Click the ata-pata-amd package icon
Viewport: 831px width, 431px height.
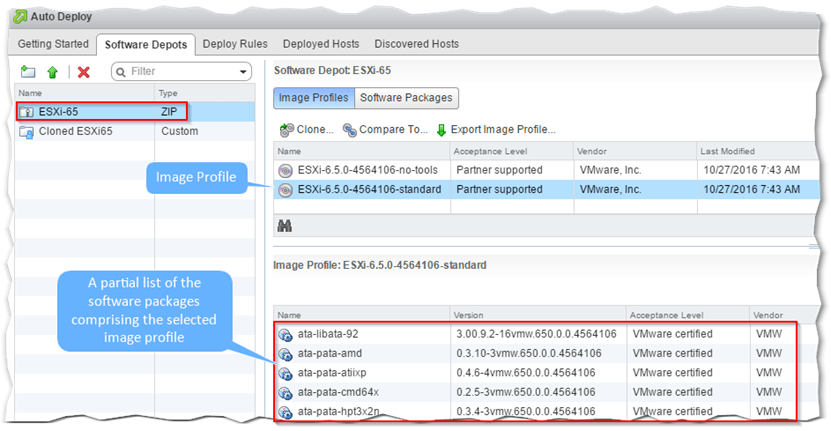(x=285, y=354)
